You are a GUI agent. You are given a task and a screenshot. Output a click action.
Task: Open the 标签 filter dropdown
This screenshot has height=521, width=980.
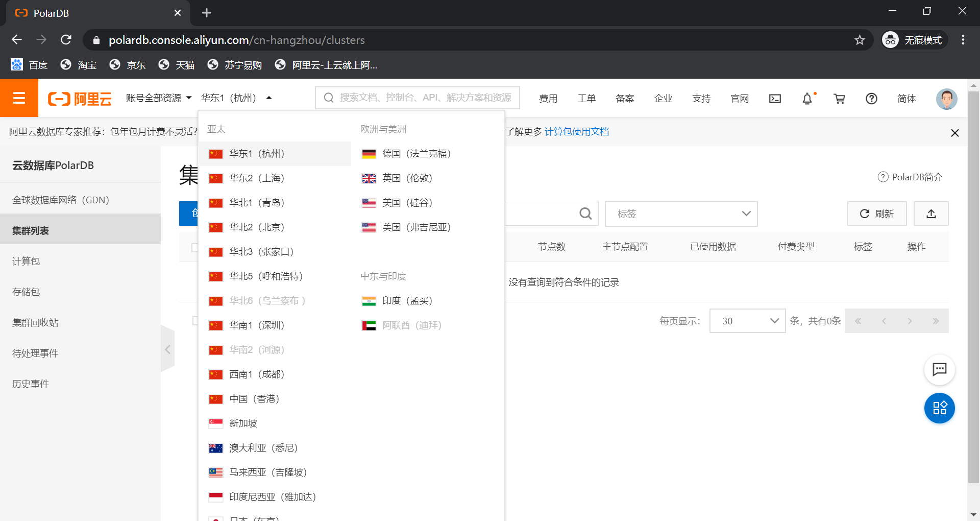(x=681, y=214)
